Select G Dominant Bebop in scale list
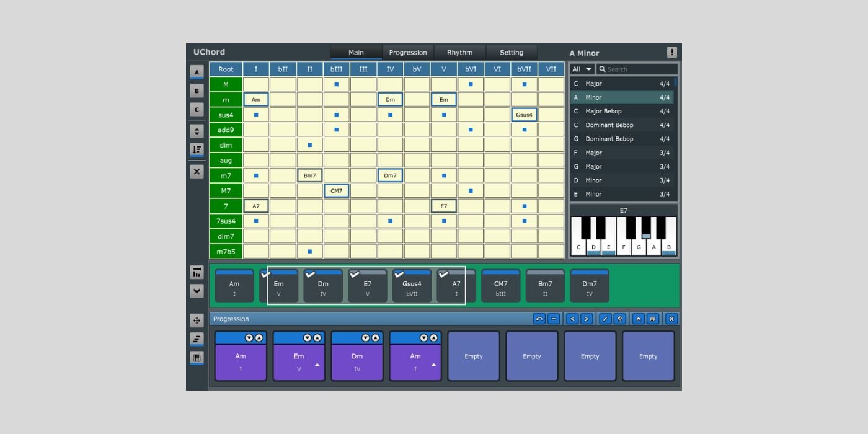The width and height of the screenshot is (868, 434). [622, 139]
